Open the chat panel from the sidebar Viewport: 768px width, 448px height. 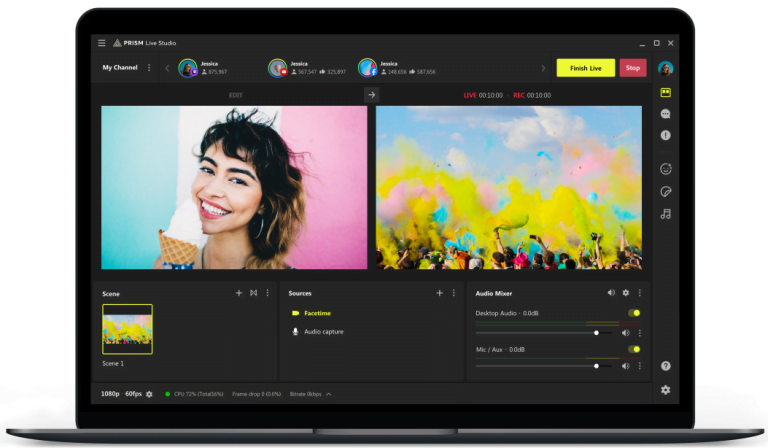point(665,114)
